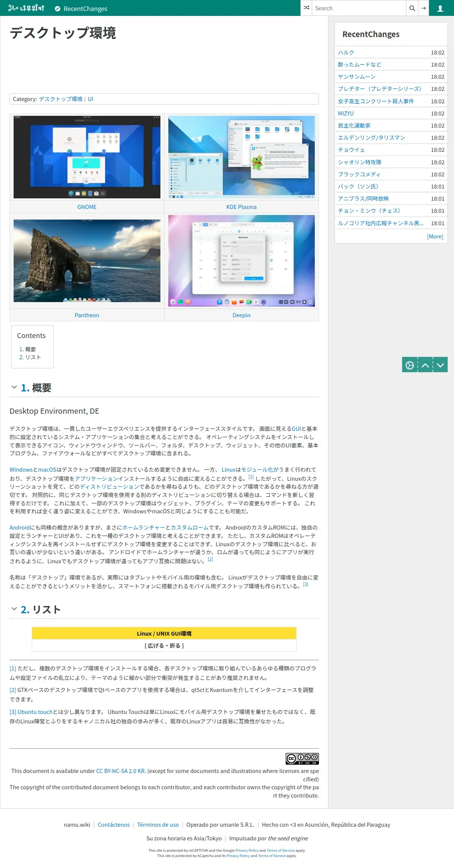
Task: Focus the Search input field
Action: pos(359,8)
